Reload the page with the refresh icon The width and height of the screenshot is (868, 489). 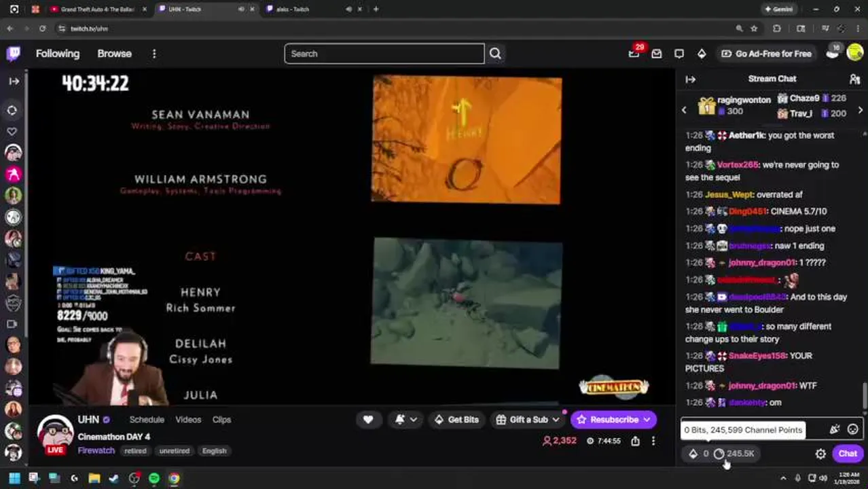42,29
